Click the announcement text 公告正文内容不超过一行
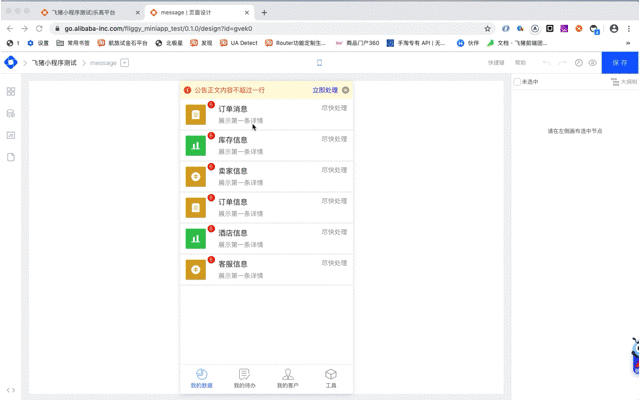This screenshot has width=640, height=400. click(229, 90)
